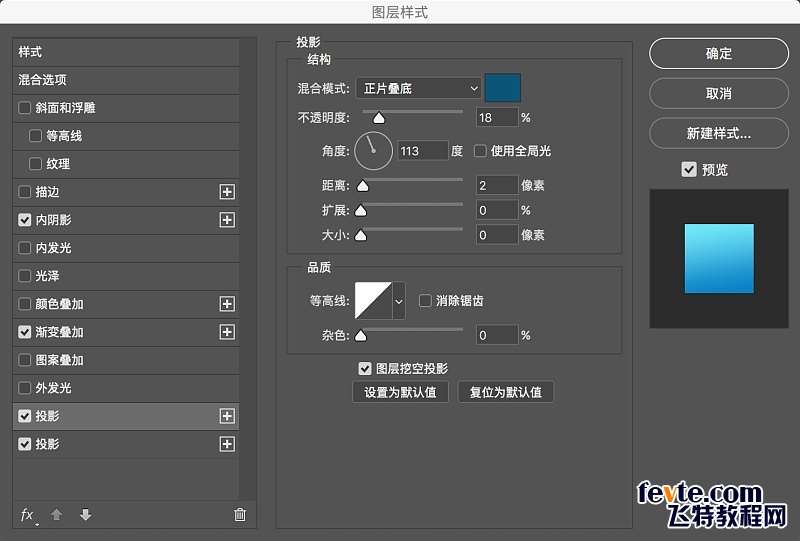The image size is (800, 541).
Task: Enable 纹理 sub-option checkbox
Action: tap(35, 164)
